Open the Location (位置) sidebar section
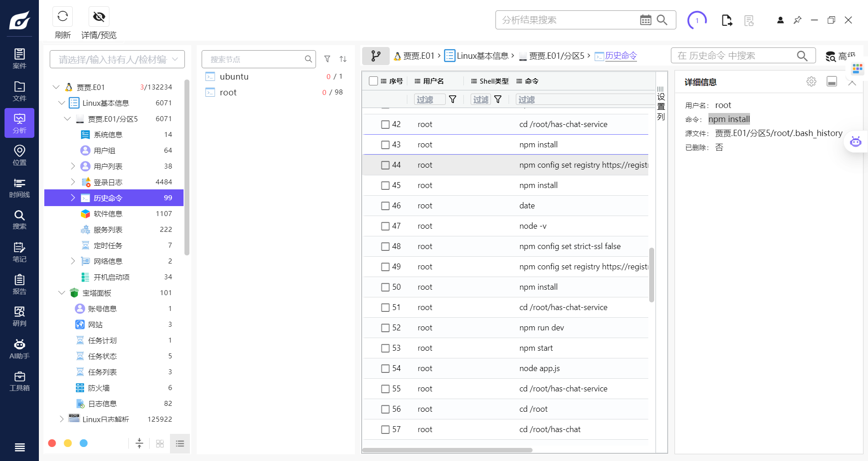This screenshot has height=461, width=868. pyautogui.click(x=19, y=155)
